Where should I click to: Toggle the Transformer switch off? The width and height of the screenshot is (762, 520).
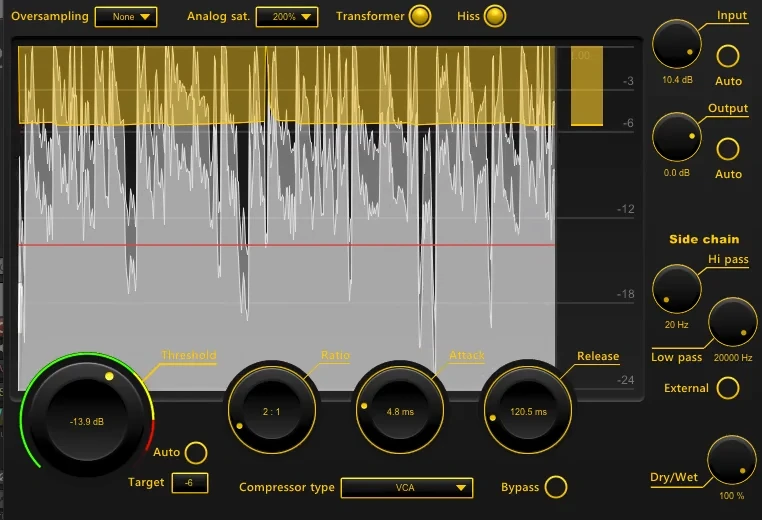[420, 16]
